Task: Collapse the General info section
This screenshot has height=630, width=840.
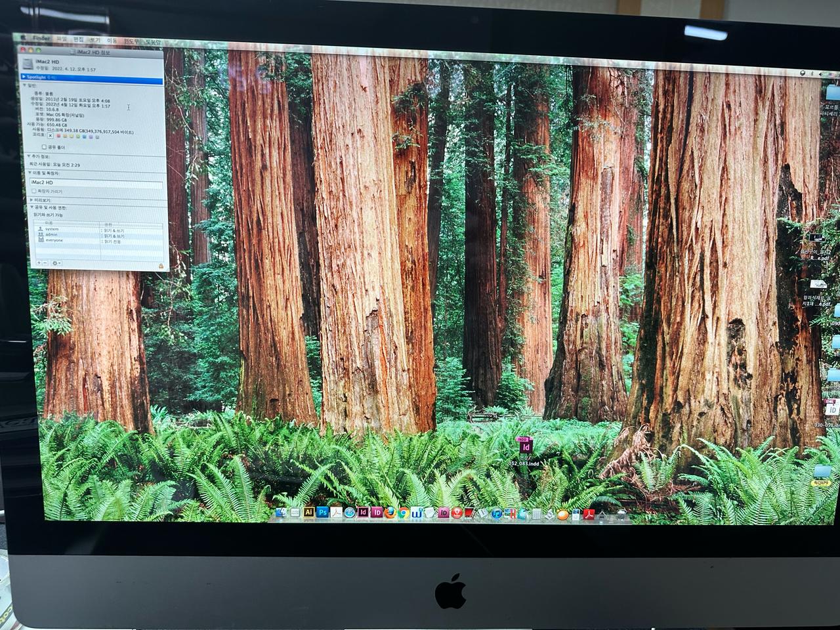Action: click(x=25, y=85)
